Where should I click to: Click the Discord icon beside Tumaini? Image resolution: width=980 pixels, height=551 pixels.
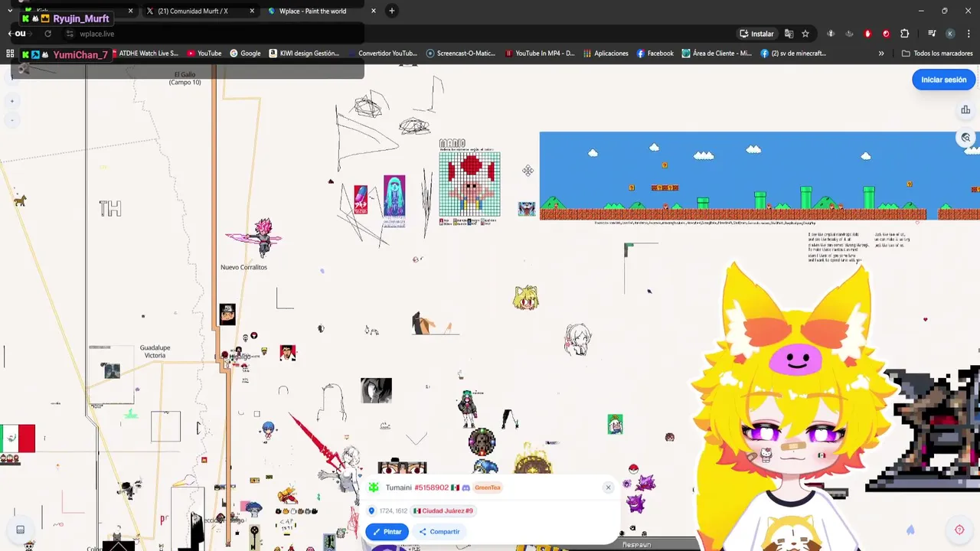465,487
